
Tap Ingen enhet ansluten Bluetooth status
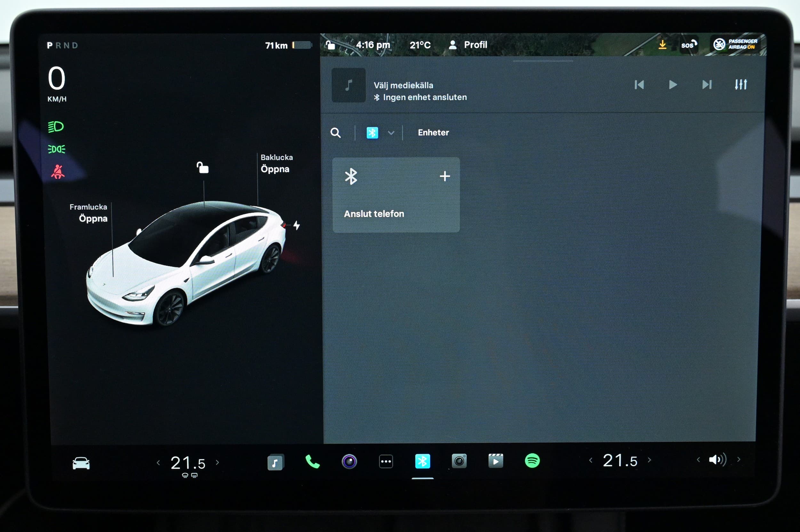420,97
